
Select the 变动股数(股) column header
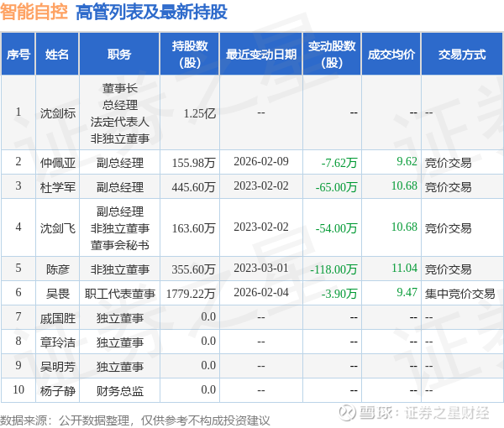332,55
